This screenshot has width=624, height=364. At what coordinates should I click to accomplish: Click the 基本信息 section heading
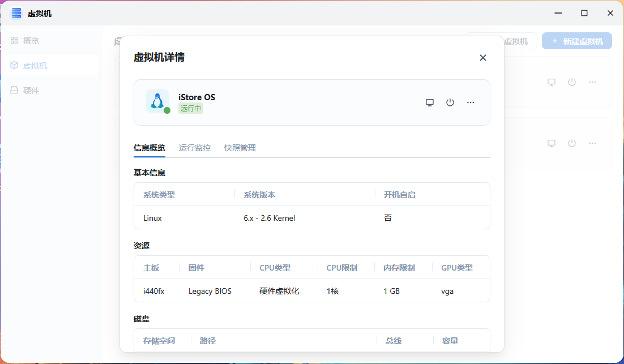[x=149, y=173]
